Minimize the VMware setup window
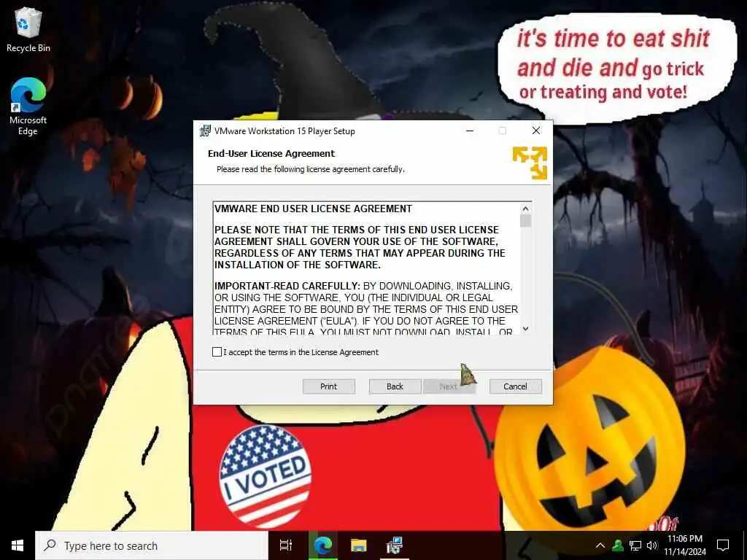The image size is (747, 560). pyautogui.click(x=470, y=131)
